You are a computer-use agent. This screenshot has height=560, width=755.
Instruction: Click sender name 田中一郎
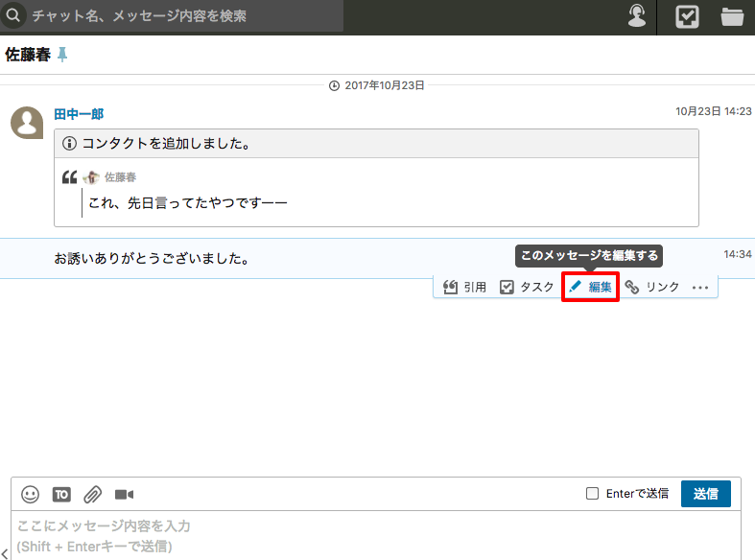[79, 114]
